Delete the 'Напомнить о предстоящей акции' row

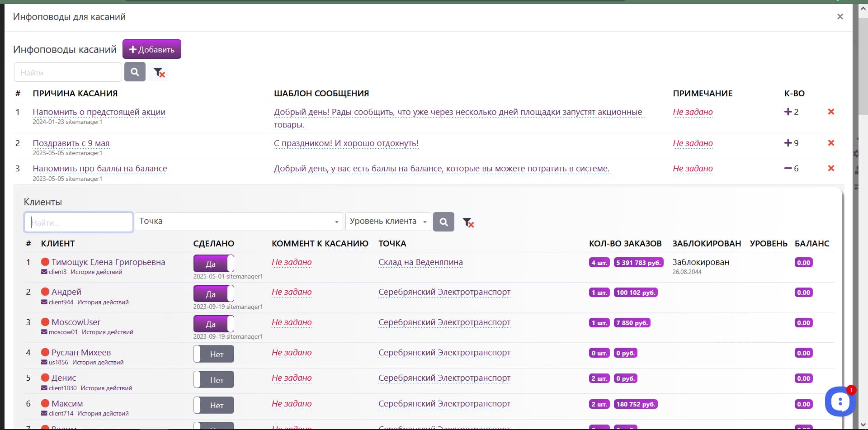pyautogui.click(x=830, y=112)
